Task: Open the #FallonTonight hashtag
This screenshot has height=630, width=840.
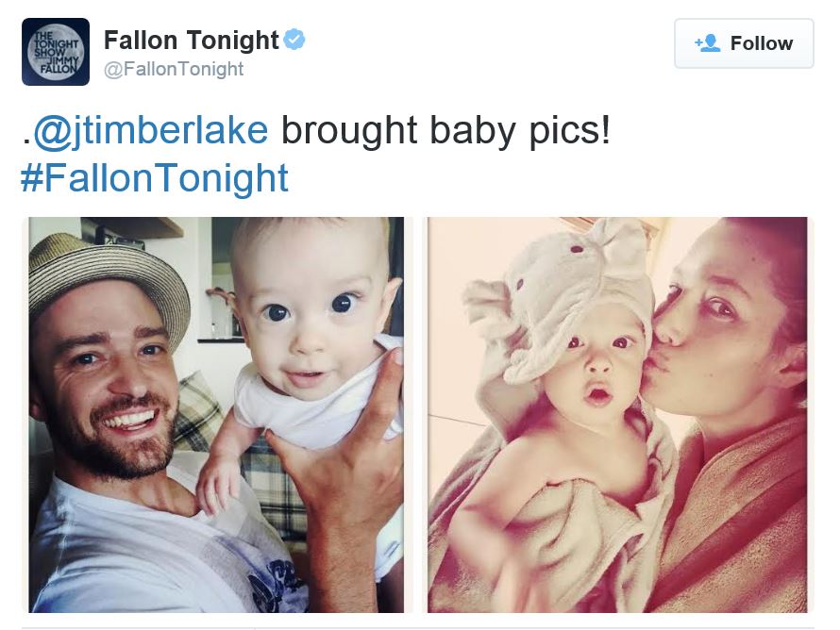Action: click(x=154, y=178)
